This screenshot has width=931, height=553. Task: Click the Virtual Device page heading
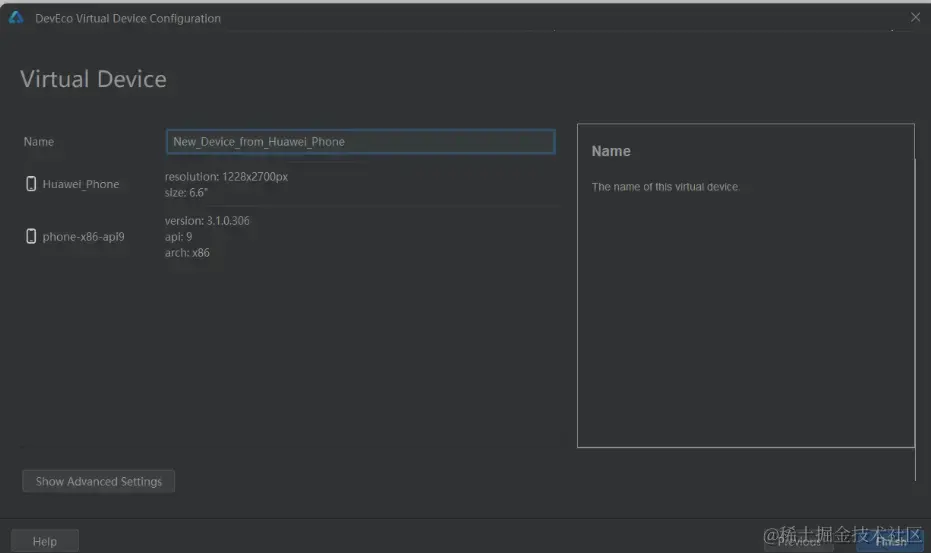(x=93, y=79)
